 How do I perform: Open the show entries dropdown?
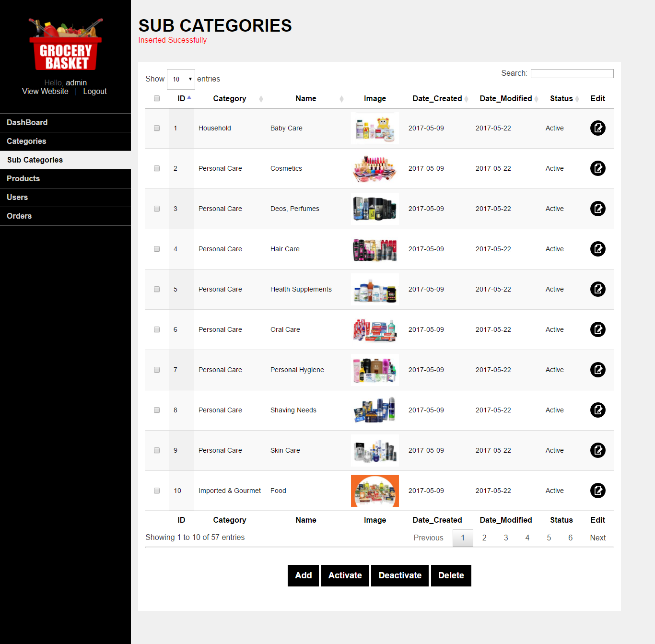181,79
